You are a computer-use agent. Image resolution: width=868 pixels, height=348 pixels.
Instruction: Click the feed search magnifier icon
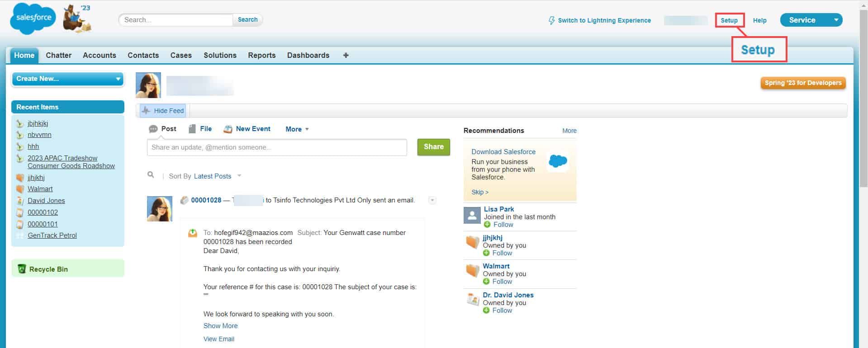coord(151,175)
